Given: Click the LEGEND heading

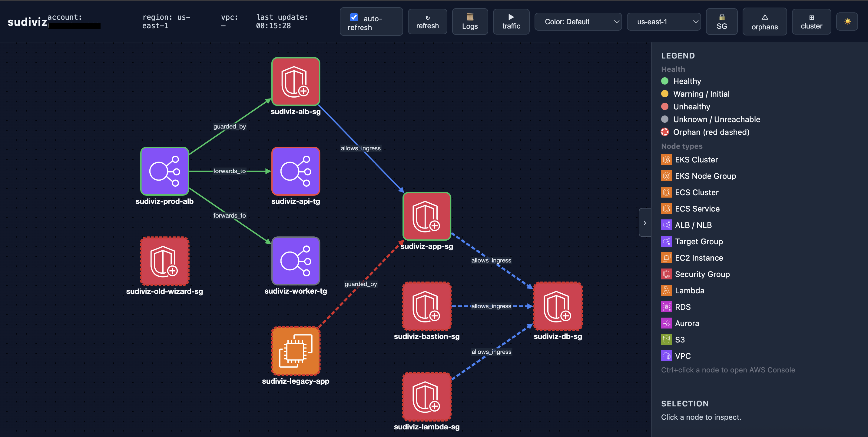Looking at the screenshot, I should 678,56.
